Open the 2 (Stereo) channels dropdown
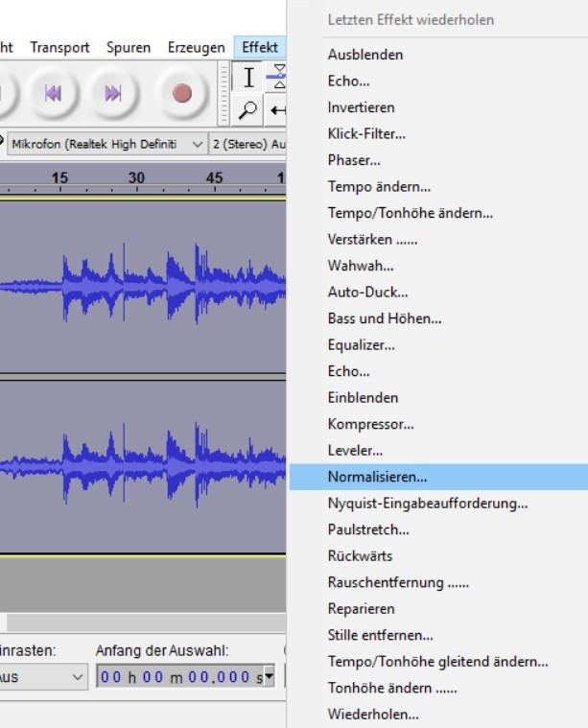This screenshot has height=728, width=588. point(248,145)
